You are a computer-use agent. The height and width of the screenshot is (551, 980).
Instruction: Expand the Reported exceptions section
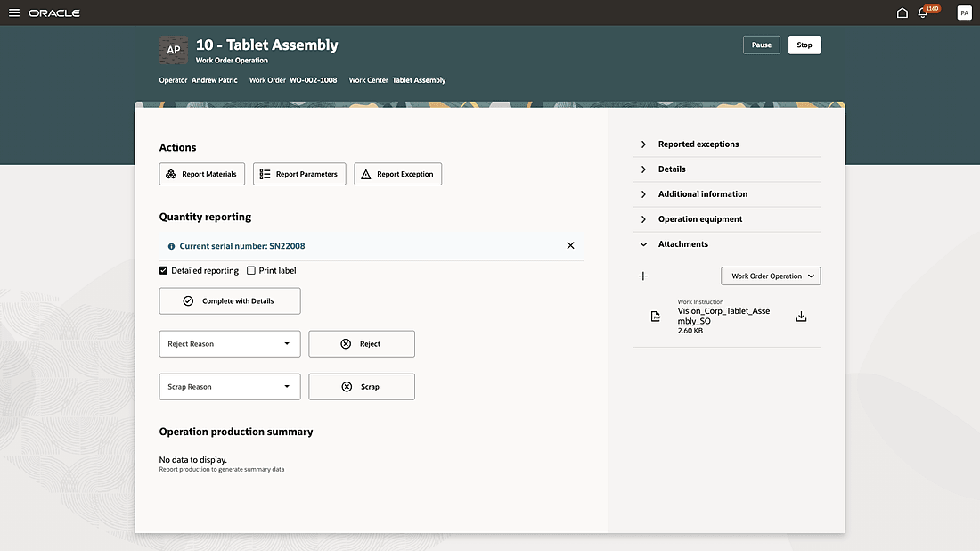click(x=727, y=144)
